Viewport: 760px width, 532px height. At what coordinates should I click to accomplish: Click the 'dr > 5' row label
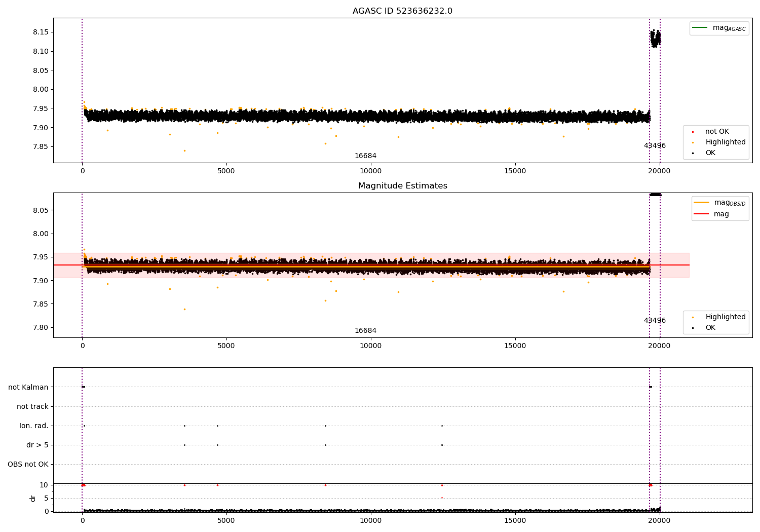coord(37,445)
